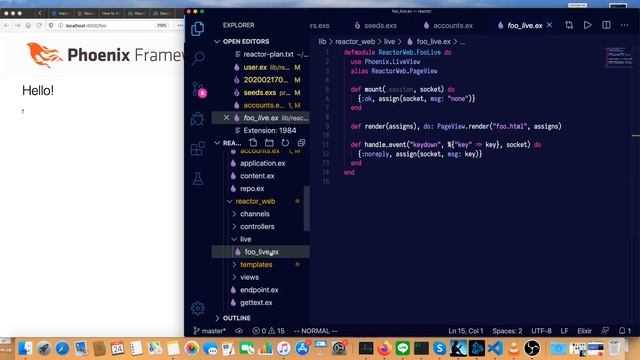Collapse the live folder
640x360 pixels.
245,239
